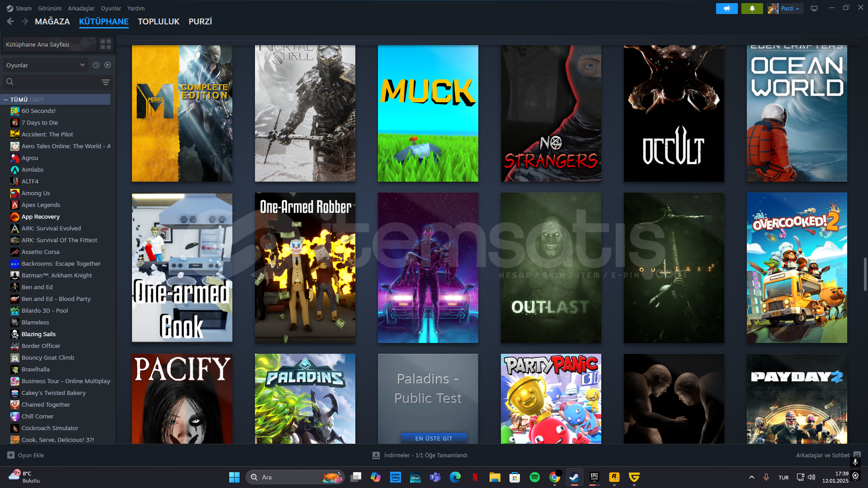868x488 pixels.
Task: Open the PAYDAY 2 cover
Action: (x=797, y=399)
